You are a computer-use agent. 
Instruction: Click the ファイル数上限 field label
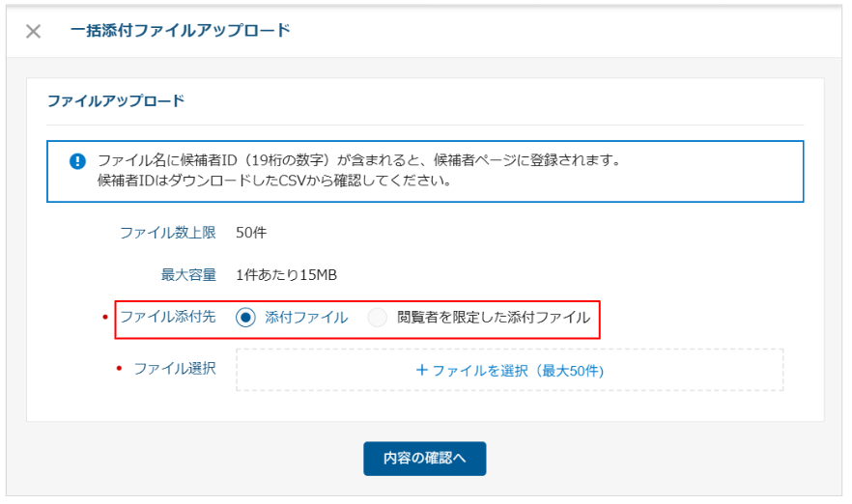167,233
